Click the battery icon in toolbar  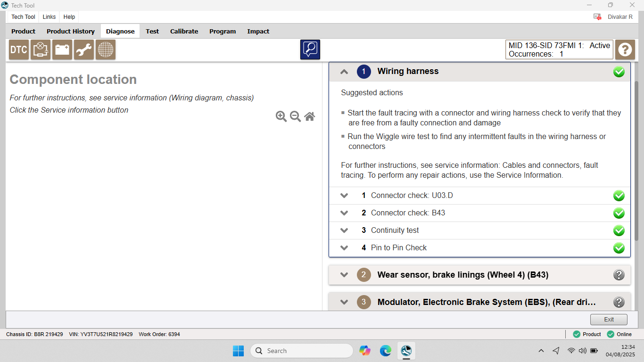click(62, 49)
